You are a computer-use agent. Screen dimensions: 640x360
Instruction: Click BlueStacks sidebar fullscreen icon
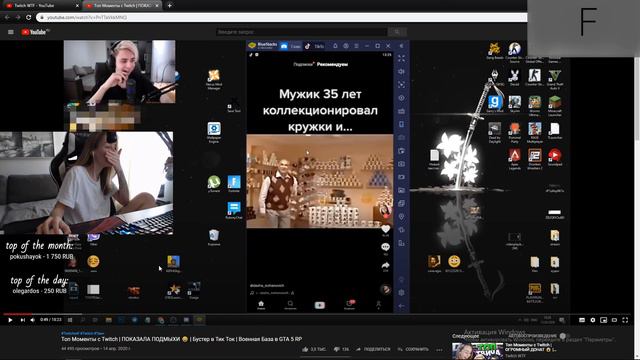pyautogui.click(x=402, y=59)
